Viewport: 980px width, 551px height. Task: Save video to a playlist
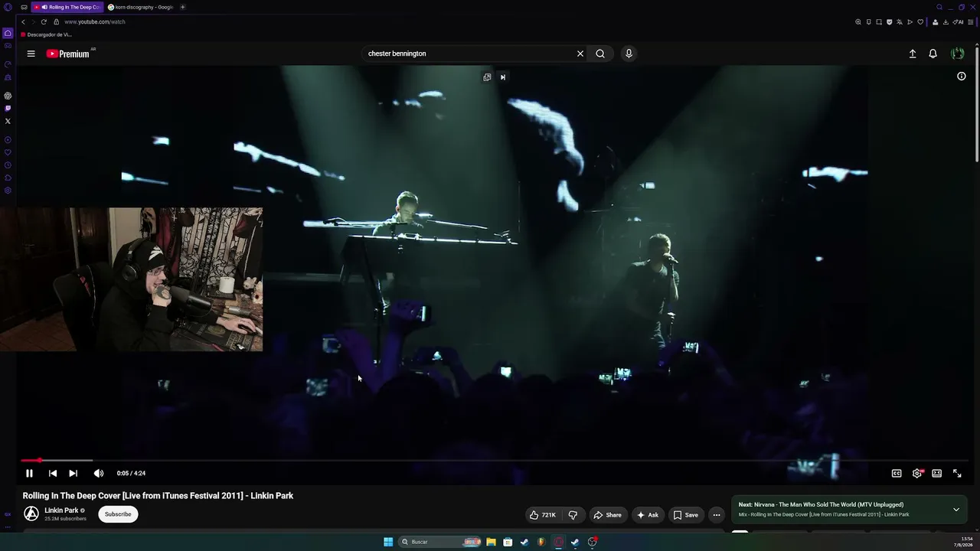tap(686, 515)
